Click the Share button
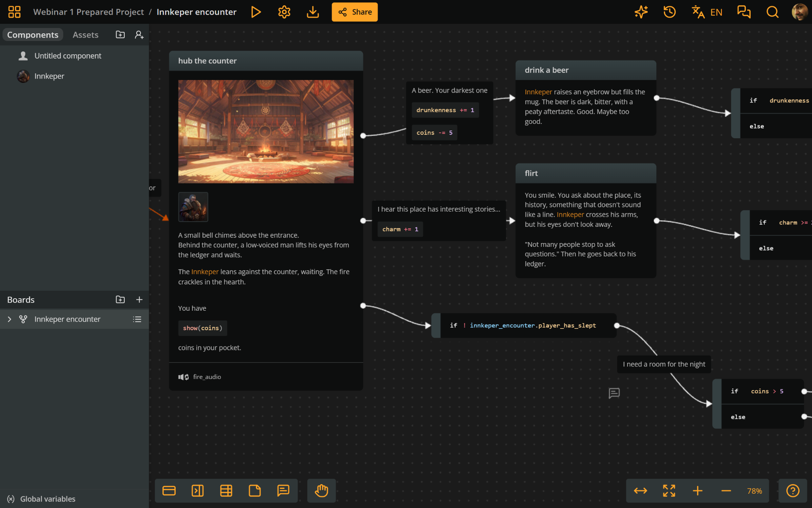This screenshot has height=508, width=812. [x=355, y=12]
